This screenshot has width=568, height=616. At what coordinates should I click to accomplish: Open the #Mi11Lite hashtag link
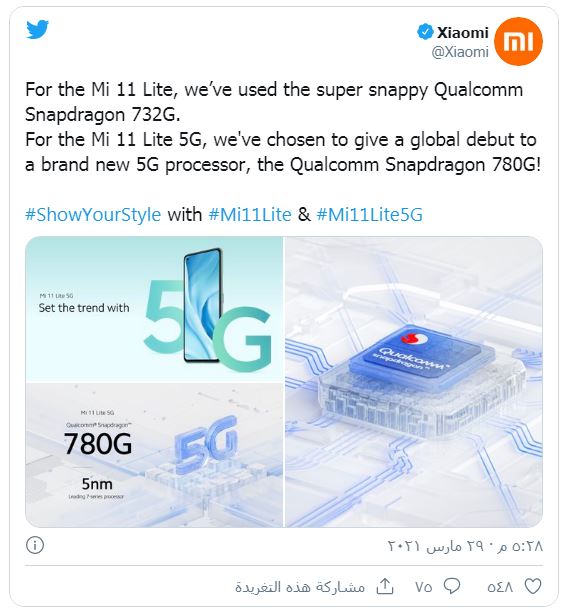point(250,215)
